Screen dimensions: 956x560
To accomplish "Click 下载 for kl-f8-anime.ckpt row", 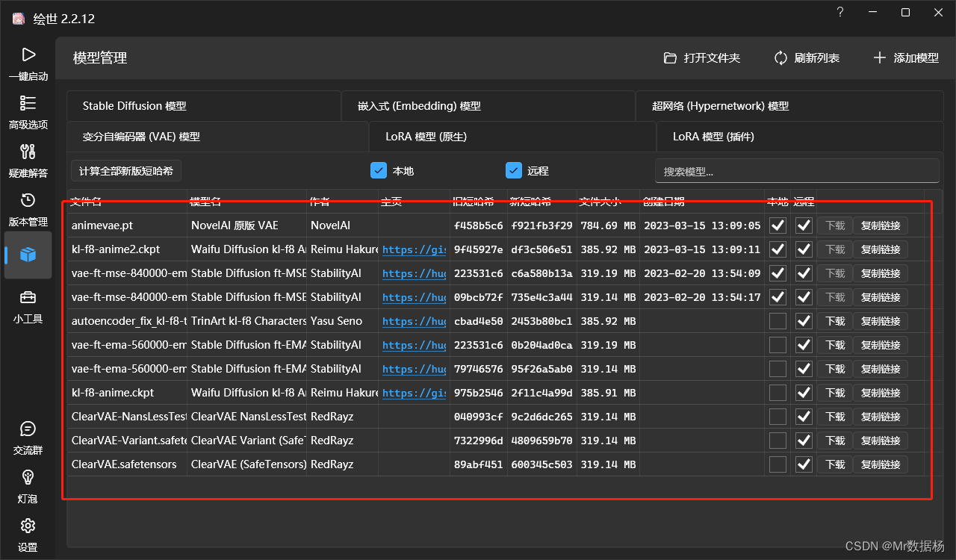I will point(835,393).
